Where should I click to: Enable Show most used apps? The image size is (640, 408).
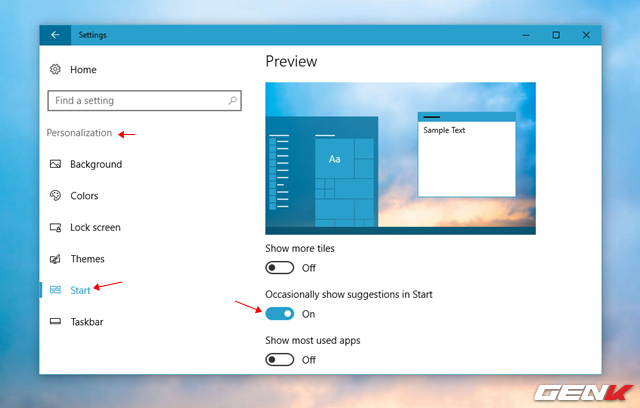(280, 359)
